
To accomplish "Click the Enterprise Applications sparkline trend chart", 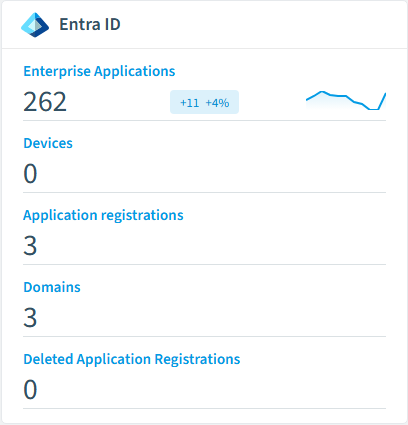I will click(346, 100).
